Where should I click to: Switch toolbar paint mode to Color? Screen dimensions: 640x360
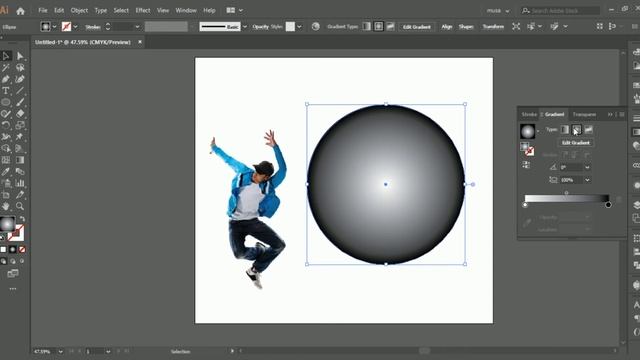(3, 249)
